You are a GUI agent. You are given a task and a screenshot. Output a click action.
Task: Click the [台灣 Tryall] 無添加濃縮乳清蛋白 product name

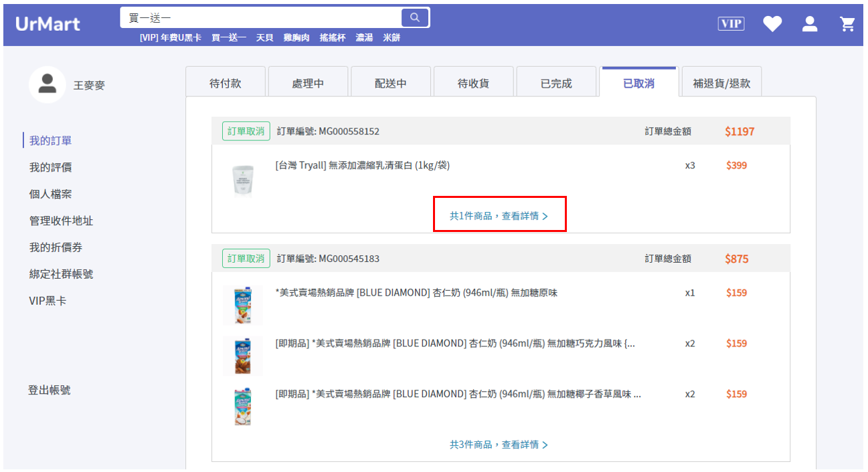coord(362,165)
